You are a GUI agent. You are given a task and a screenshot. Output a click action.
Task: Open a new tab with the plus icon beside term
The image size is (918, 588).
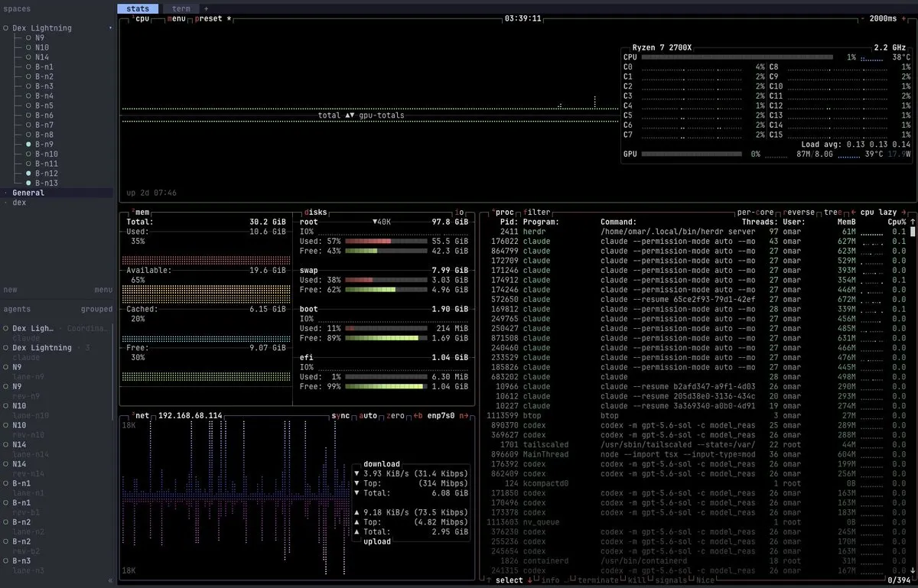coord(205,8)
